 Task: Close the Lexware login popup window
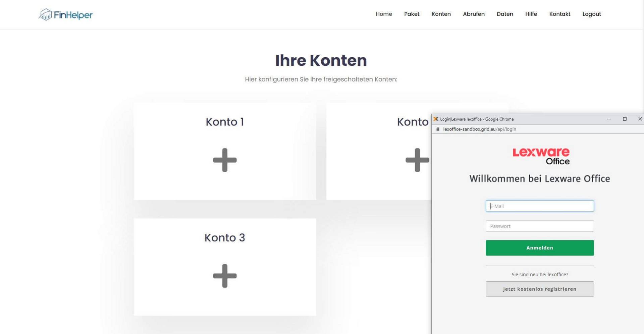(640, 119)
